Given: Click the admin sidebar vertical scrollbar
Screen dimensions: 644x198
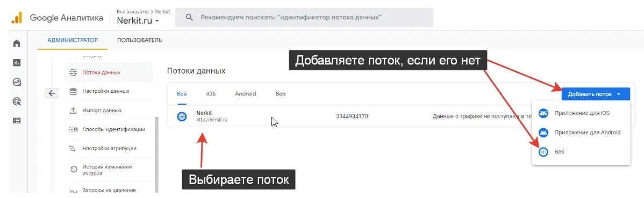Looking at the screenshot, I should click(156, 155).
